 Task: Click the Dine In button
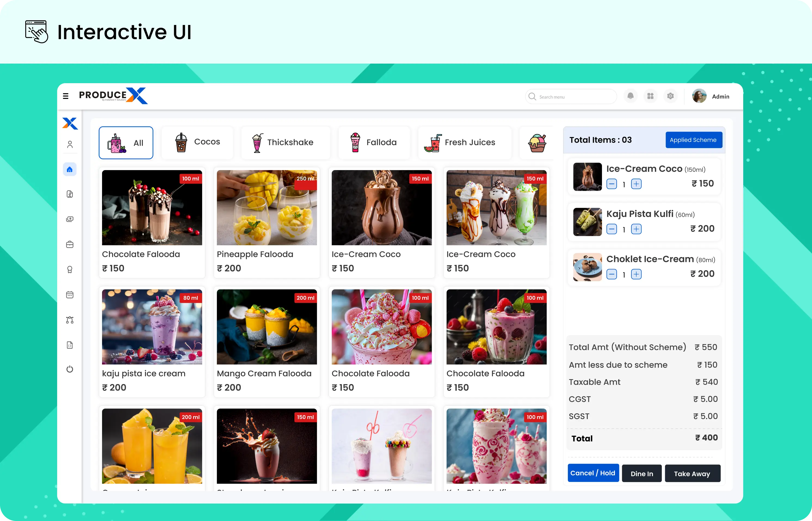[642, 474]
